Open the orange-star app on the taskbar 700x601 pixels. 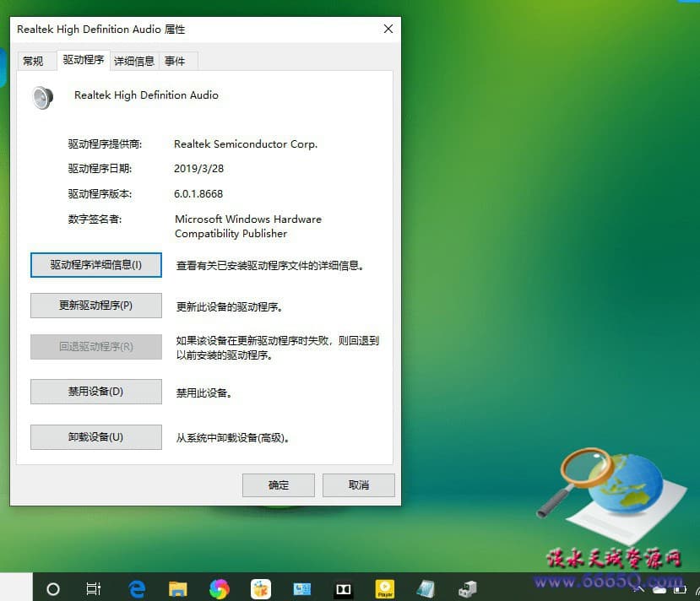(261, 589)
